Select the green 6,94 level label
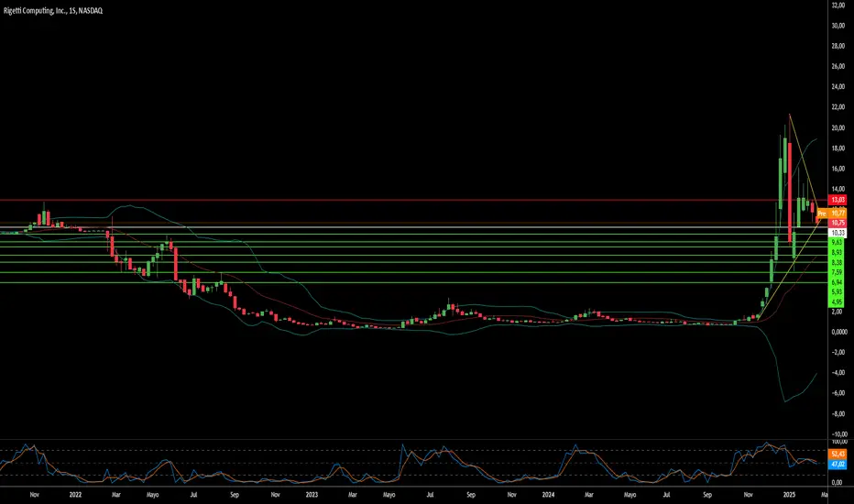854x504 pixels. [x=837, y=282]
